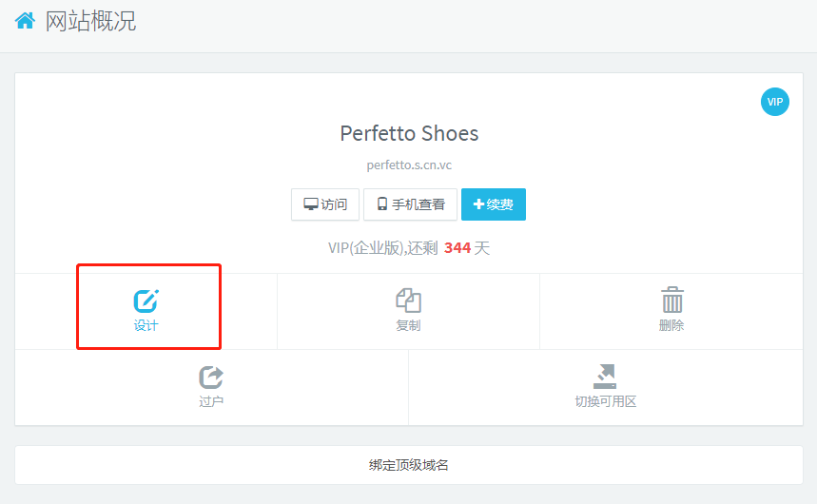
Task: Click the Perfetto Shoes site title
Action: click(409, 133)
